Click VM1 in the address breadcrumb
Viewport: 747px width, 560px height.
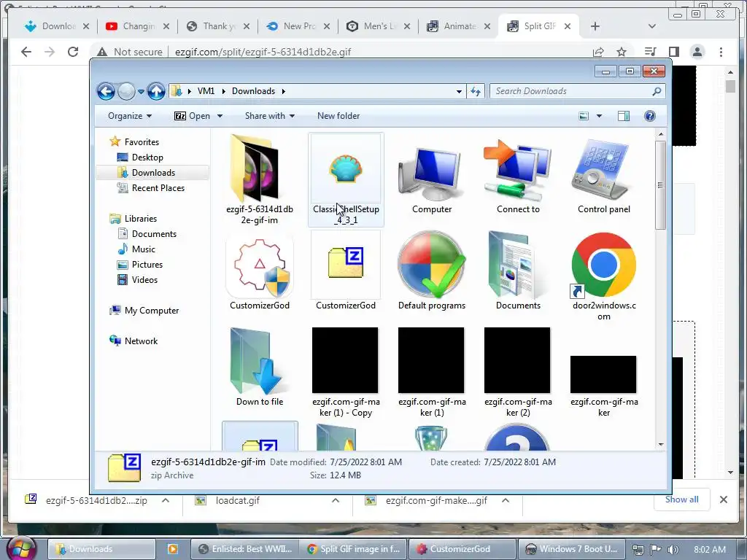point(206,91)
